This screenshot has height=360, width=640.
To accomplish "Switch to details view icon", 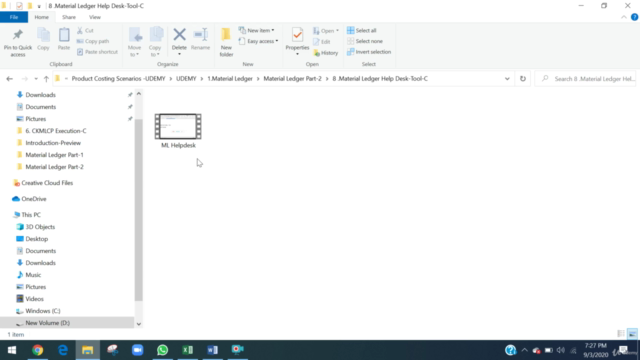I will [x=621, y=334].
